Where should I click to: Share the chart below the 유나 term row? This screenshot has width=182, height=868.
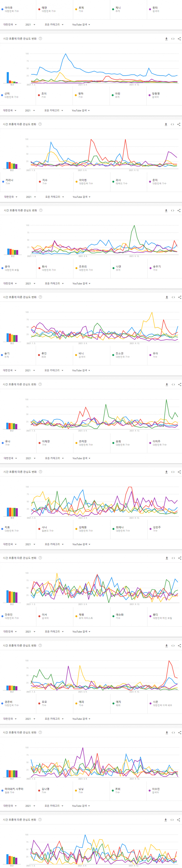pyautogui.click(x=179, y=472)
